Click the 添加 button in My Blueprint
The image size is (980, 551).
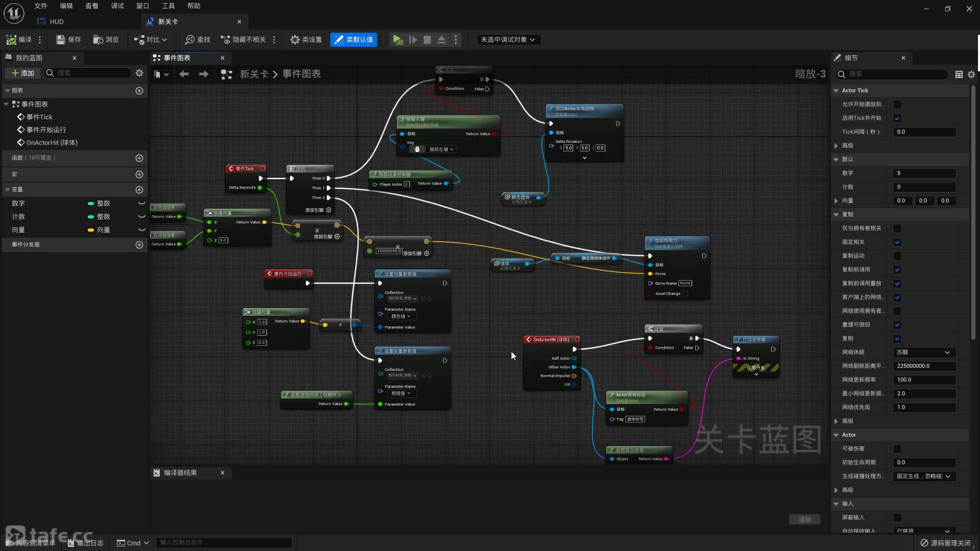23,73
